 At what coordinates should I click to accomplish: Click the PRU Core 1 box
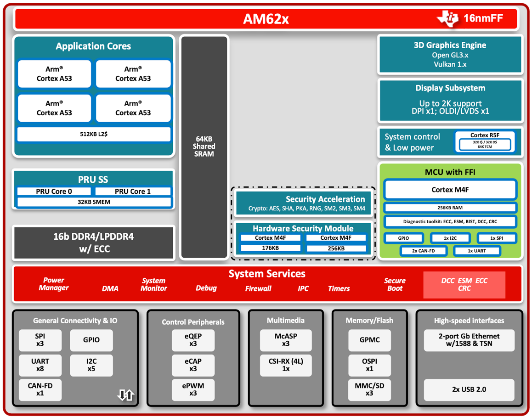pos(133,191)
